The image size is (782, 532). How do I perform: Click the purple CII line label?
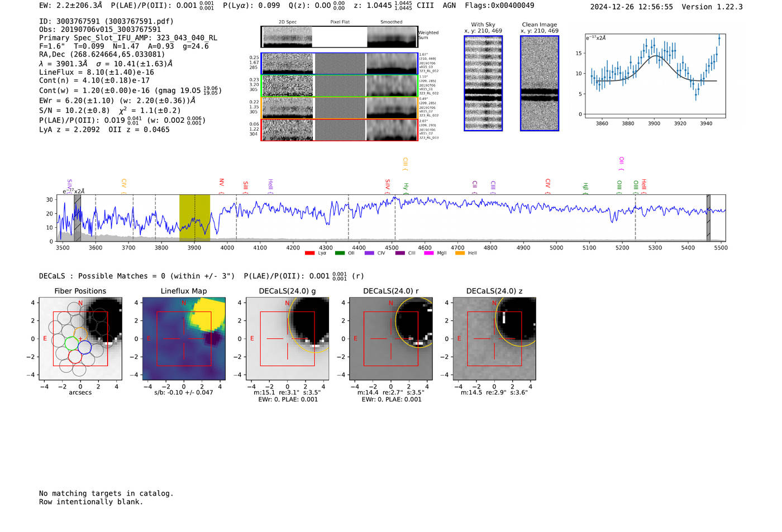click(x=475, y=186)
